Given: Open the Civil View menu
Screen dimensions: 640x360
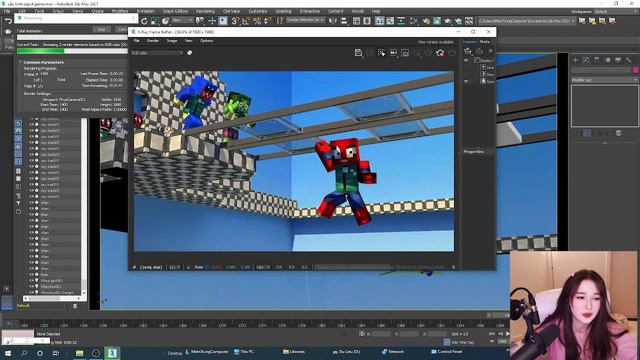Looking at the screenshot, I should [x=231, y=11].
